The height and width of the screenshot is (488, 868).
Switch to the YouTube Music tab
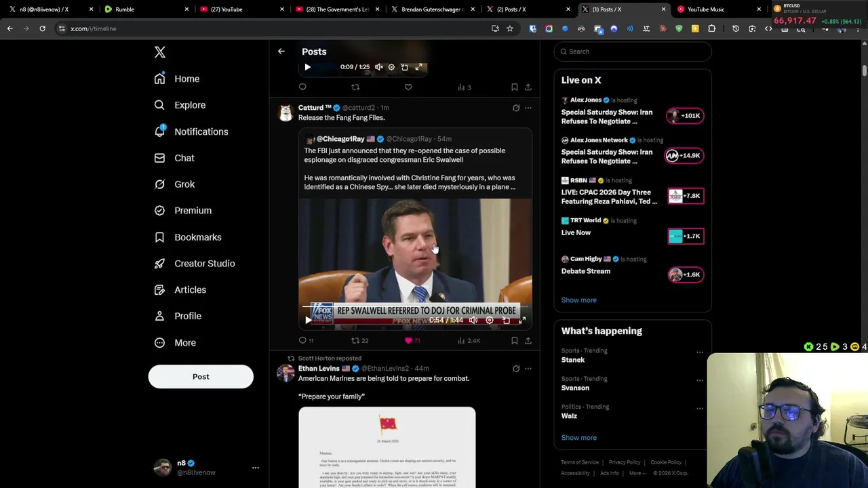718,9
